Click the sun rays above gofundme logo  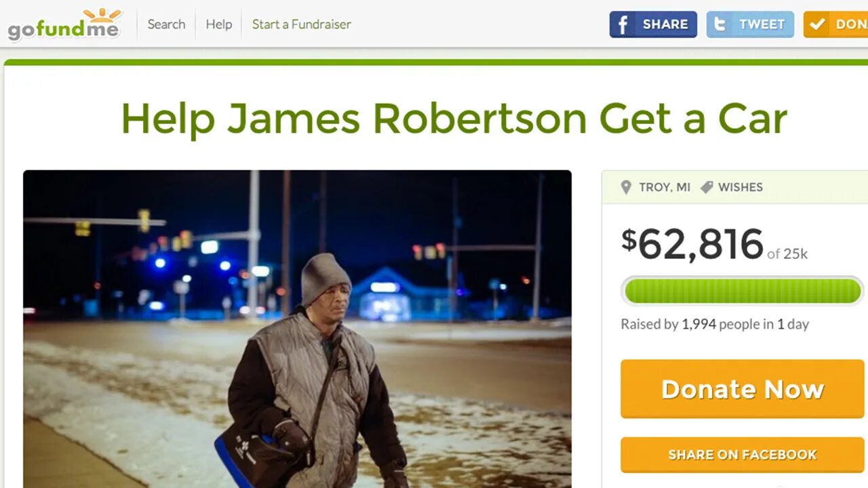pyautogui.click(x=100, y=15)
